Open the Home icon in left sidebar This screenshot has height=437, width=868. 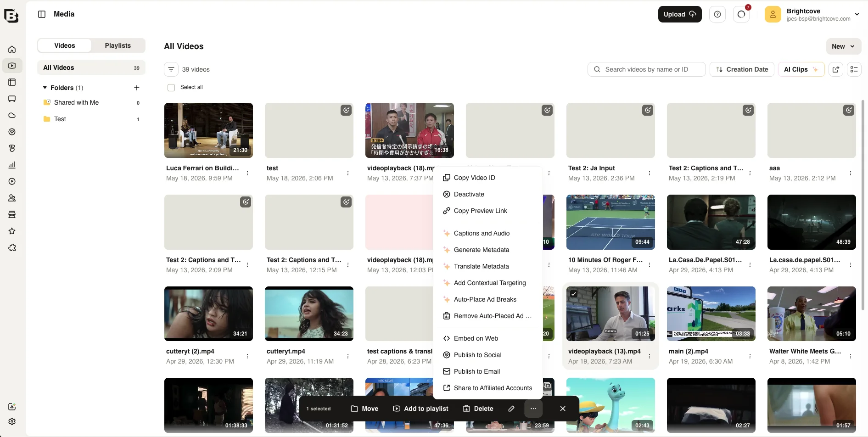tap(12, 49)
